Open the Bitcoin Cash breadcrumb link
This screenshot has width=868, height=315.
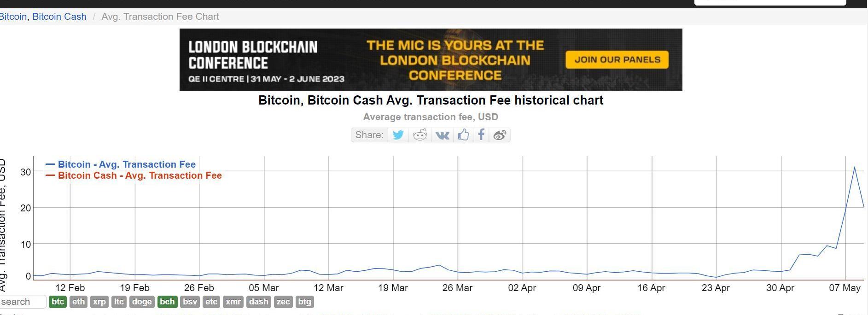click(x=59, y=17)
